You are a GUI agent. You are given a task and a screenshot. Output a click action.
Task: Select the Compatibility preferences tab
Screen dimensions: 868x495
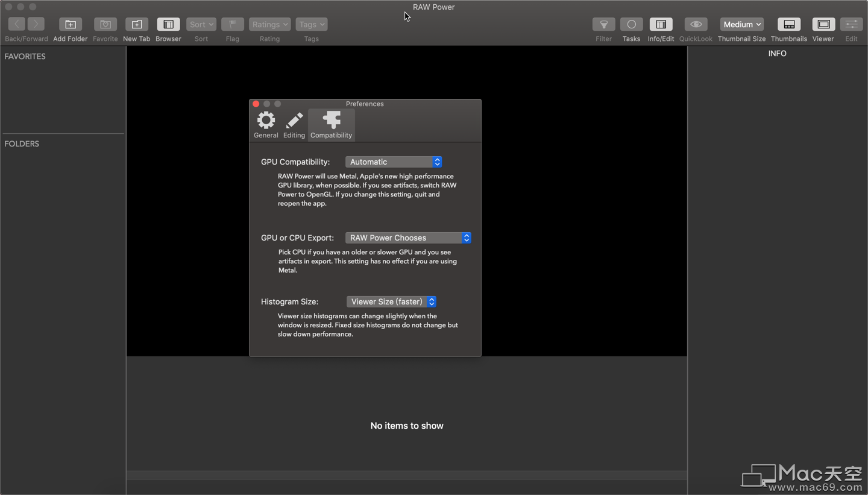(x=331, y=125)
